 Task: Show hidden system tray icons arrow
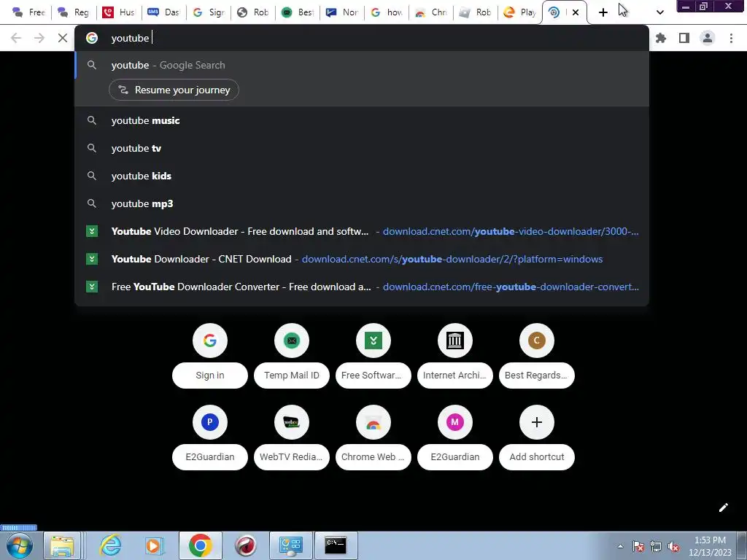tap(620, 546)
